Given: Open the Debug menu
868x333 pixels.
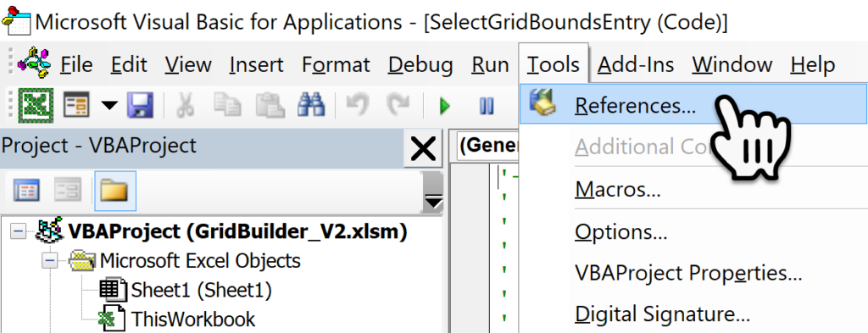Looking at the screenshot, I should click(x=420, y=64).
